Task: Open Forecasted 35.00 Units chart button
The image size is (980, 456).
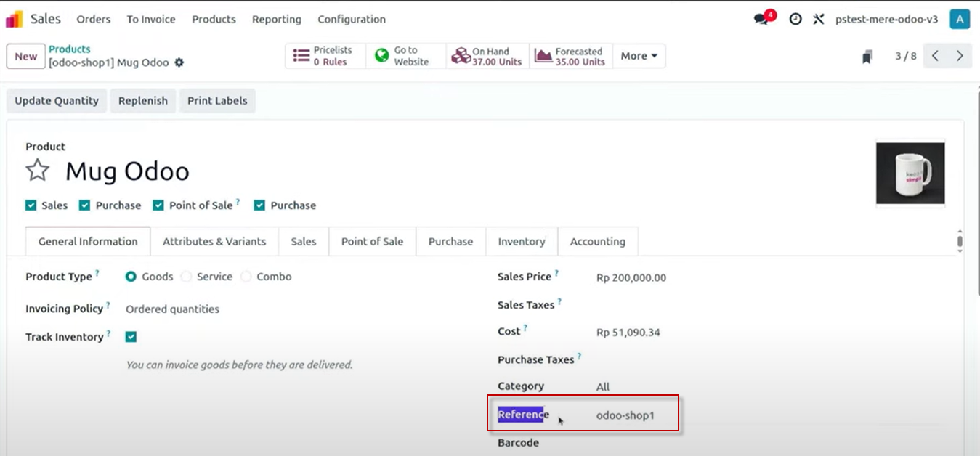Action: (571, 56)
